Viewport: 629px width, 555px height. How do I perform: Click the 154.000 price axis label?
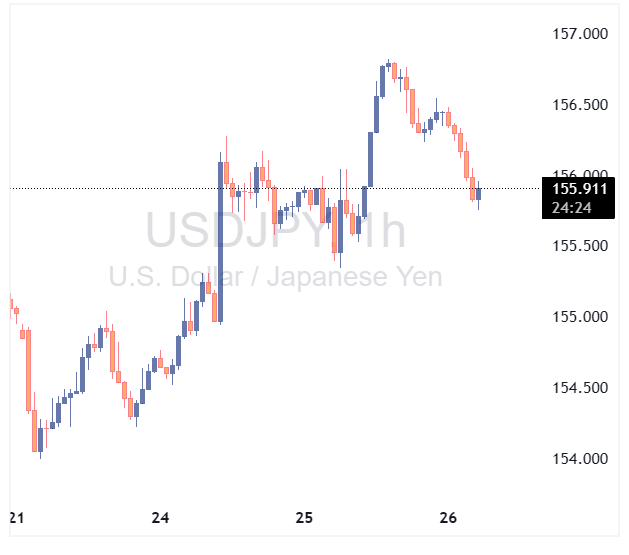[580, 459]
